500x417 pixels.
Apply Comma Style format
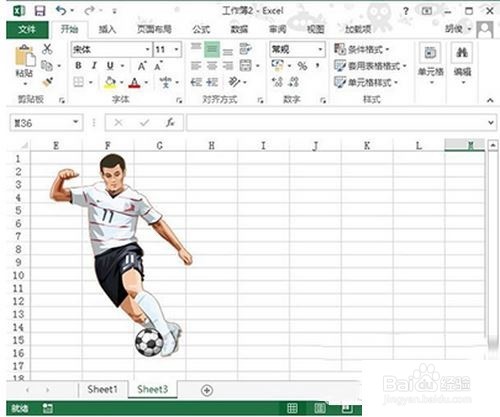coord(318,65)
